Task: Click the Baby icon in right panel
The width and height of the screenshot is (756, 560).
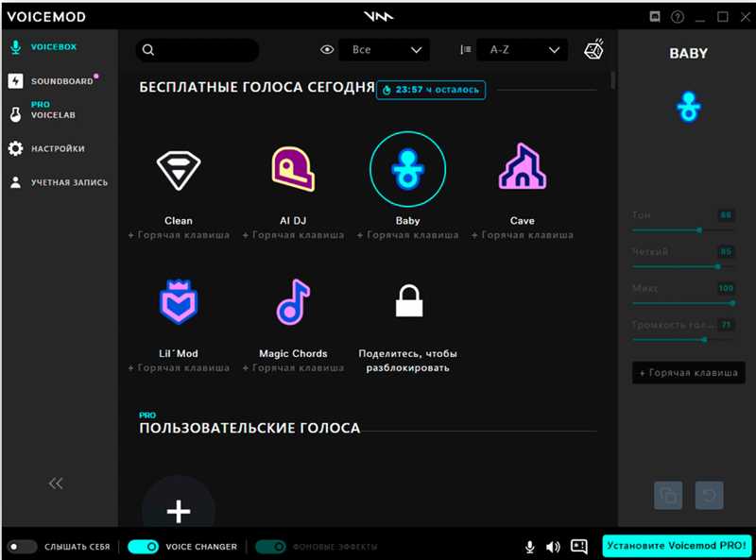Action: coord(688,107)
